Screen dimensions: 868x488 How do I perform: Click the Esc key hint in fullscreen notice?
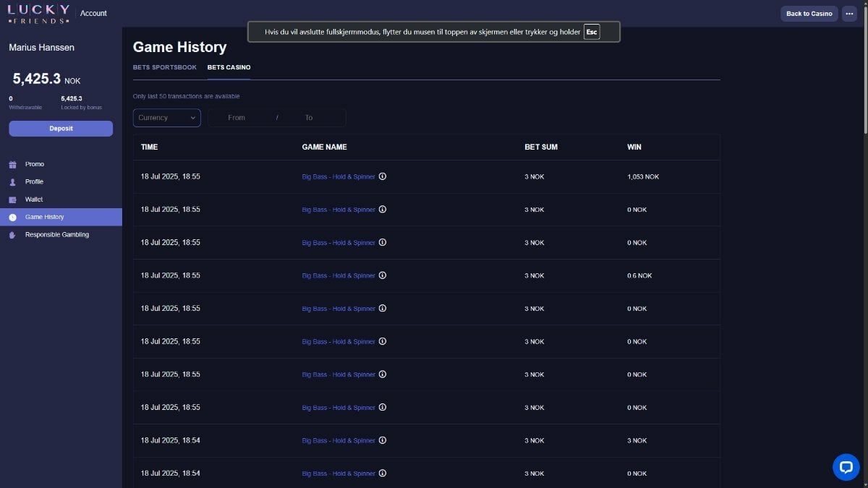592,32
